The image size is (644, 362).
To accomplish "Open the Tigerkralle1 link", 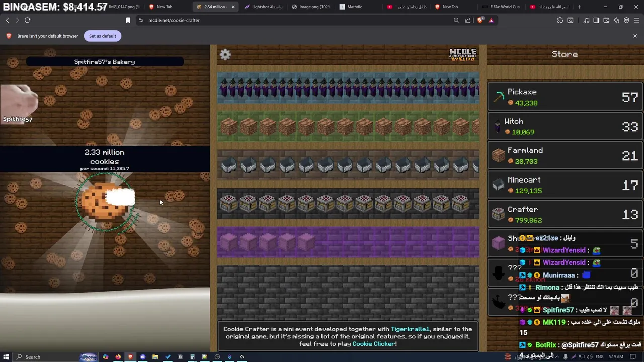I will point(410,329).
